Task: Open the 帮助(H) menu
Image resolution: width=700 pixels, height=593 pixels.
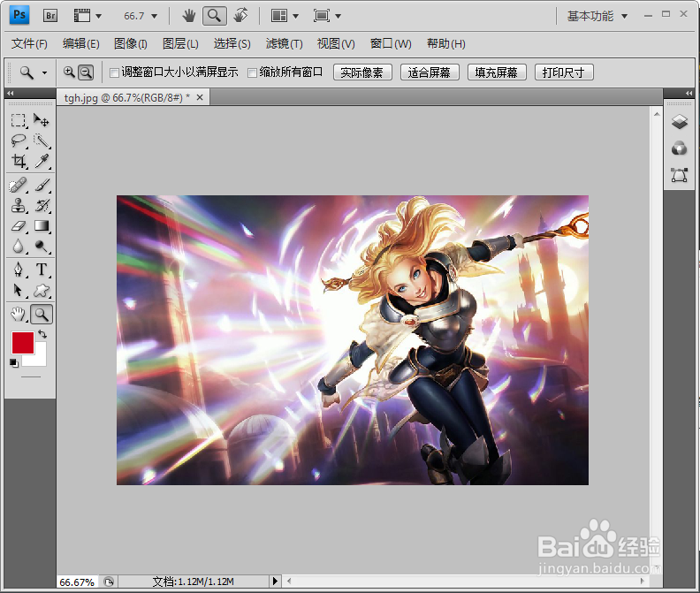Action: point(446,44)
